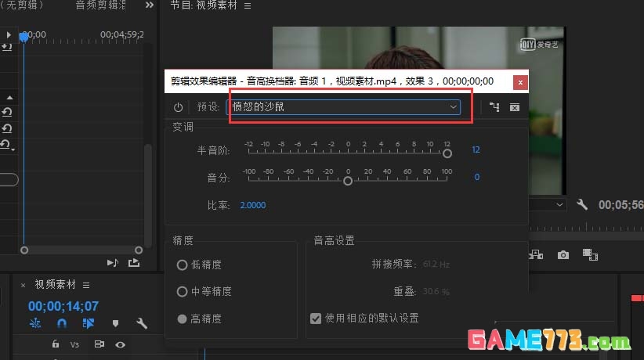Toggle V3 track output eye icon
The height and width of the screenshot is (360, 644).
pyautogui.click(x=121, y=345)
